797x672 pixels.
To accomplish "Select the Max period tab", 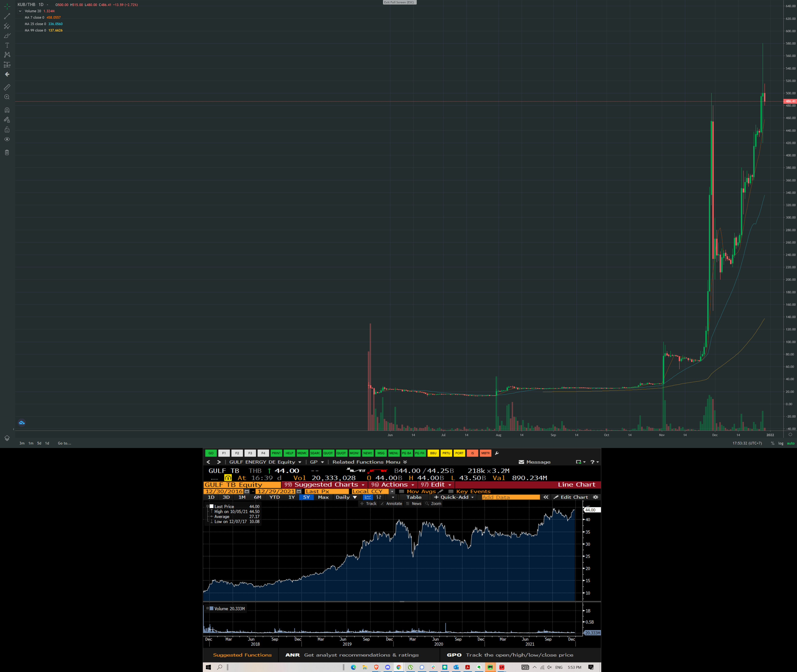I will [x=323, y=497].
